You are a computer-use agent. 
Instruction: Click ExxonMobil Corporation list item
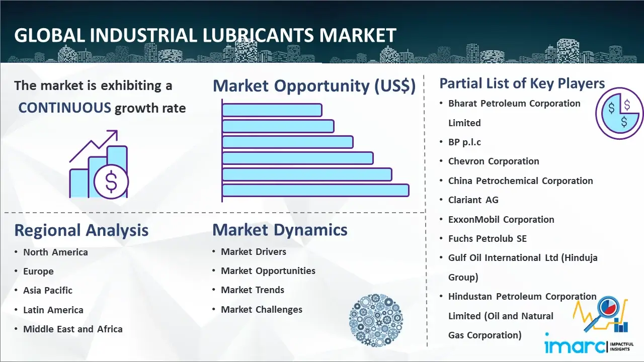(501, 220)
